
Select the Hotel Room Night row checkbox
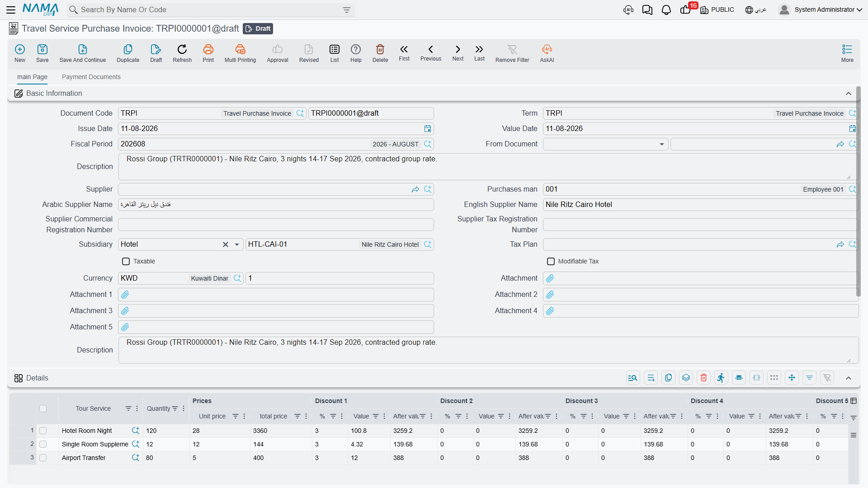tap(43, 431)
